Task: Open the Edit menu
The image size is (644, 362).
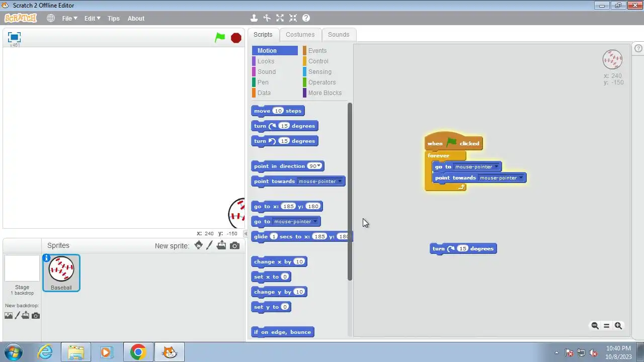Action: pos(92,18)
